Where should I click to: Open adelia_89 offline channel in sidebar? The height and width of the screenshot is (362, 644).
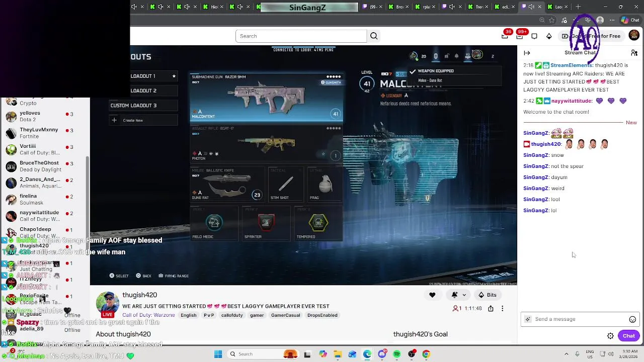pyautogui.click(x=44, y=329)
